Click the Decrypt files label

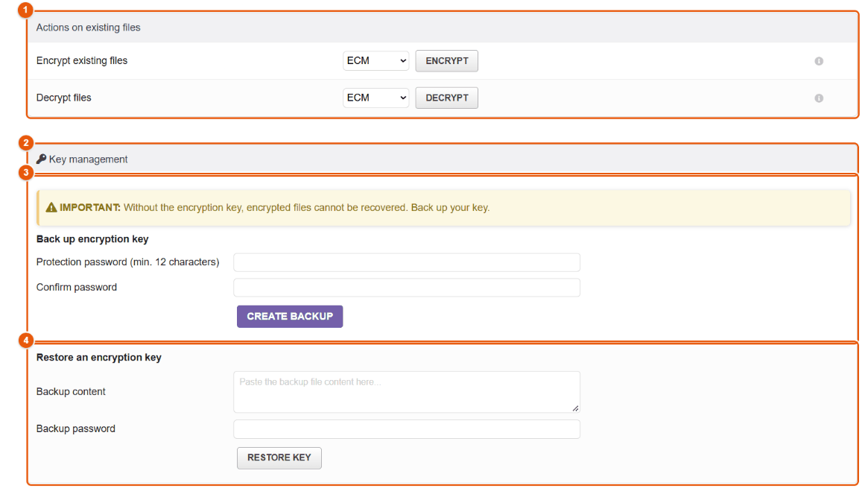point(63,98)
